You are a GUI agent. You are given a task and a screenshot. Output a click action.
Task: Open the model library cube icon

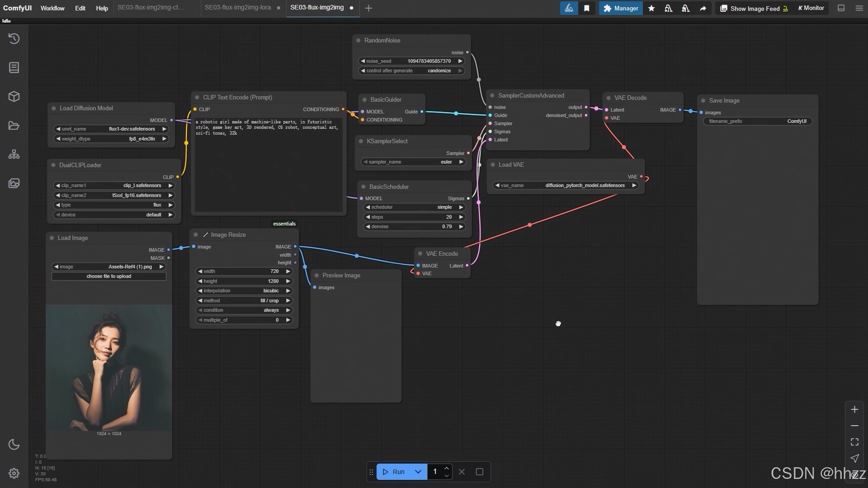pyautogui.click(x=14, y=97)
